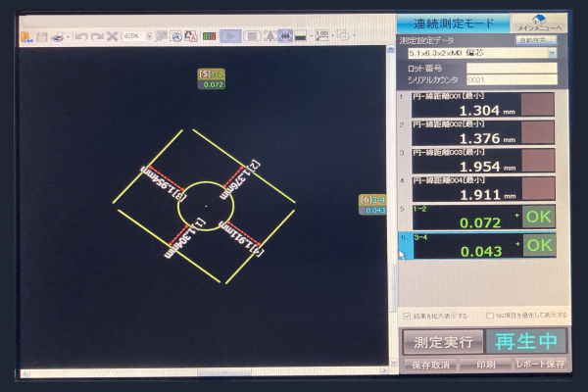Click the green OK indicator for 1-2
Viewport: 588px width, 392px height.
[538, 217]
